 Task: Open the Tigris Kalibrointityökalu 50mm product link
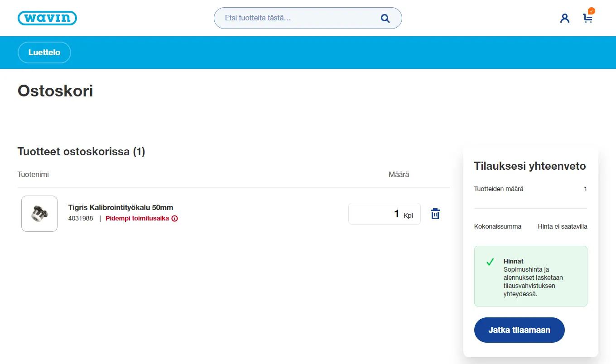coord(121,208)
